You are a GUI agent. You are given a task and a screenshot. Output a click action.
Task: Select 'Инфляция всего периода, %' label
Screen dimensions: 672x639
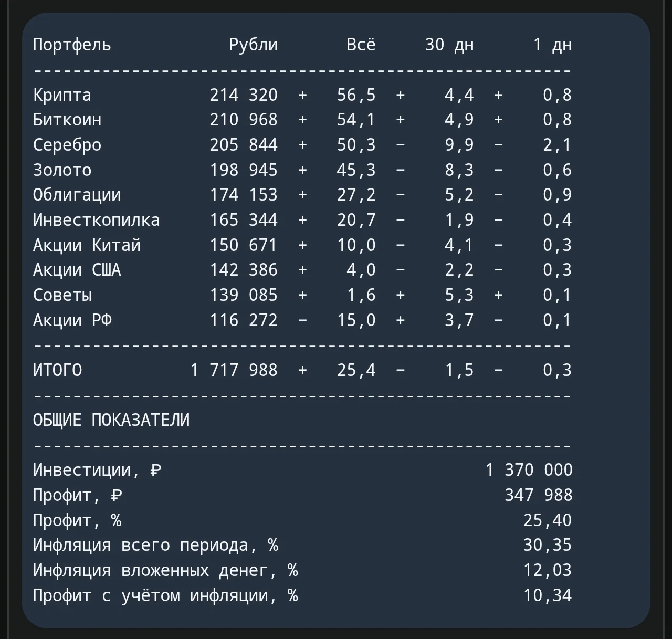tap(155, 545)
